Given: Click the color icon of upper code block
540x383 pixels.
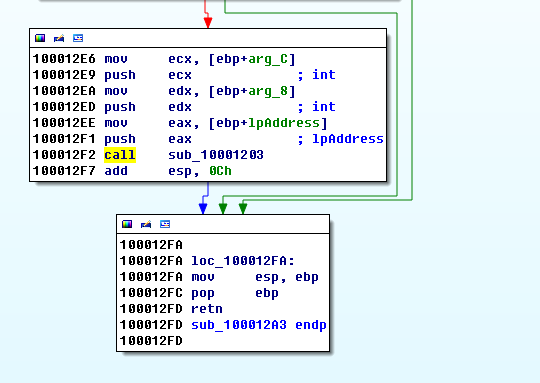Looking at the screenshot, I should click(40, 38).
